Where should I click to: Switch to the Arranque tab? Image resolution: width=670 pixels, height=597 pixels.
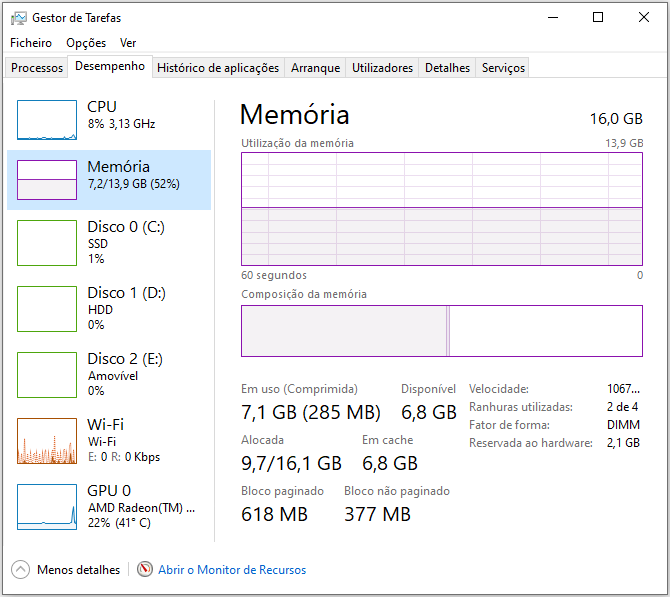click(315, 68)
